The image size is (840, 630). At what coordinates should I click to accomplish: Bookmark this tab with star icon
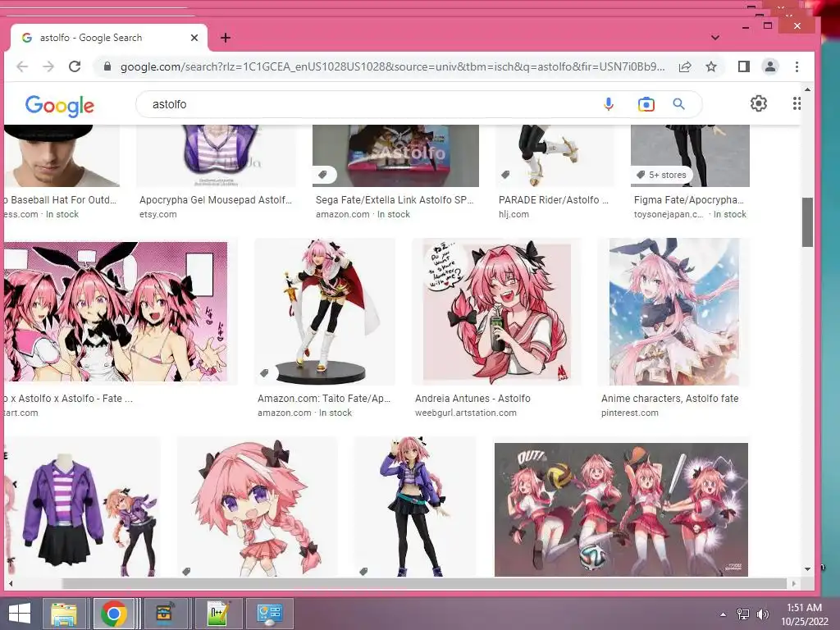[x=711, y=66]
